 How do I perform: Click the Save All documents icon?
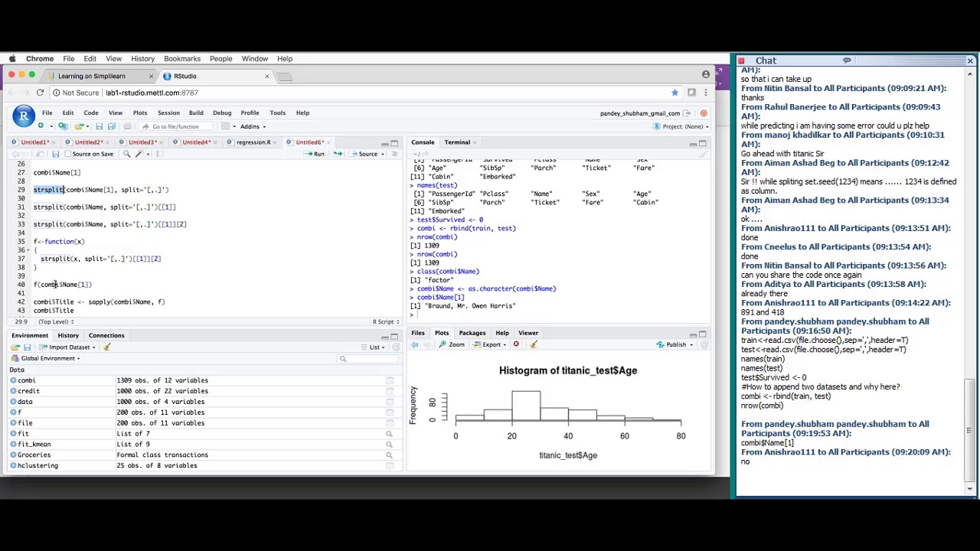tap(111, 126)
